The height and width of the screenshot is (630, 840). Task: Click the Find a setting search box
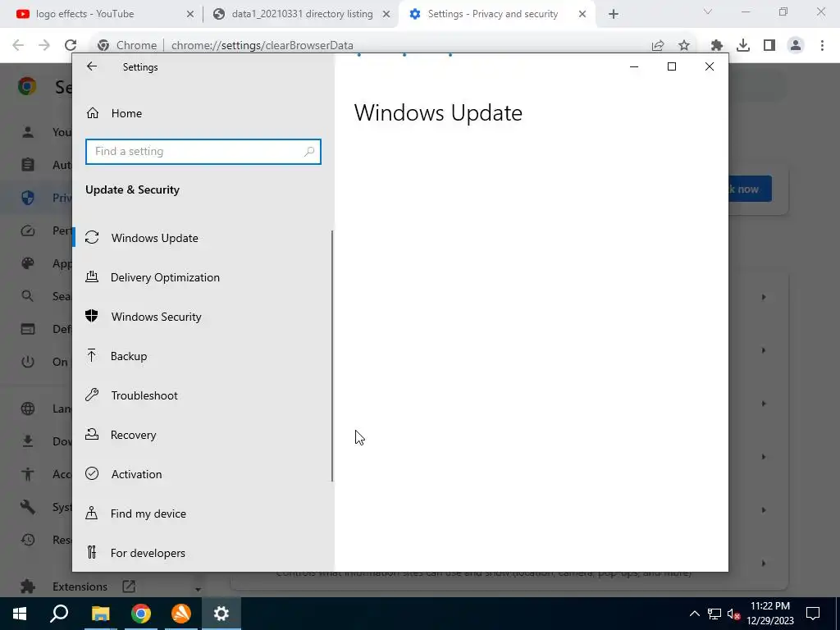(203, 151)
